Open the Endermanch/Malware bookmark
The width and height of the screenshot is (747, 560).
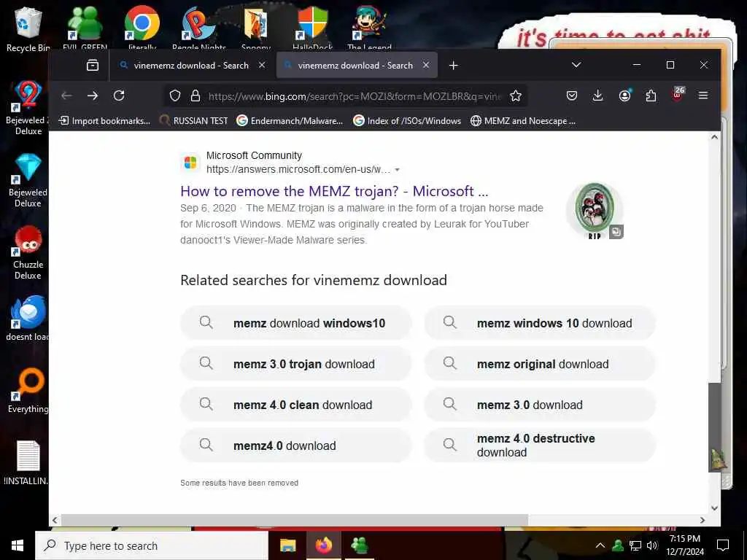[x=290, y=121]
